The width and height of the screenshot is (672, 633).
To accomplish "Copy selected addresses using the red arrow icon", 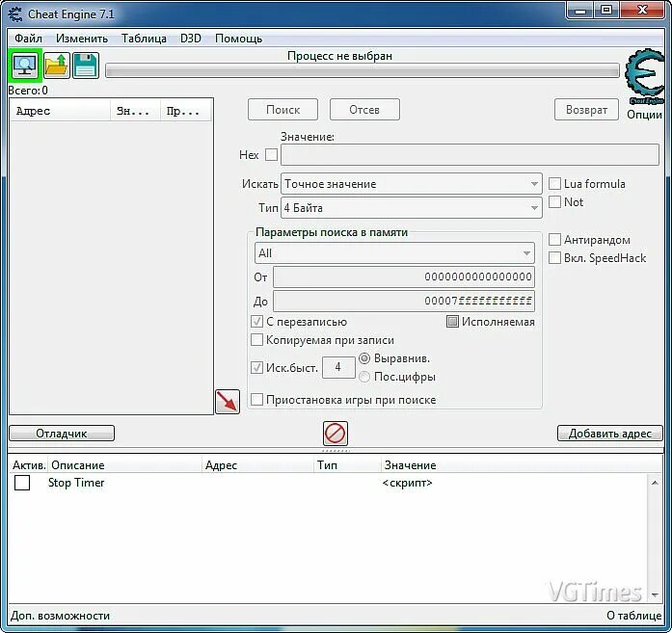I will tap(228, 402).
